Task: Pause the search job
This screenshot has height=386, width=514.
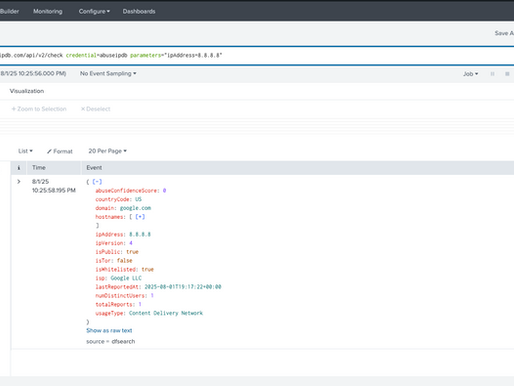Action: [x=492, y=74]
